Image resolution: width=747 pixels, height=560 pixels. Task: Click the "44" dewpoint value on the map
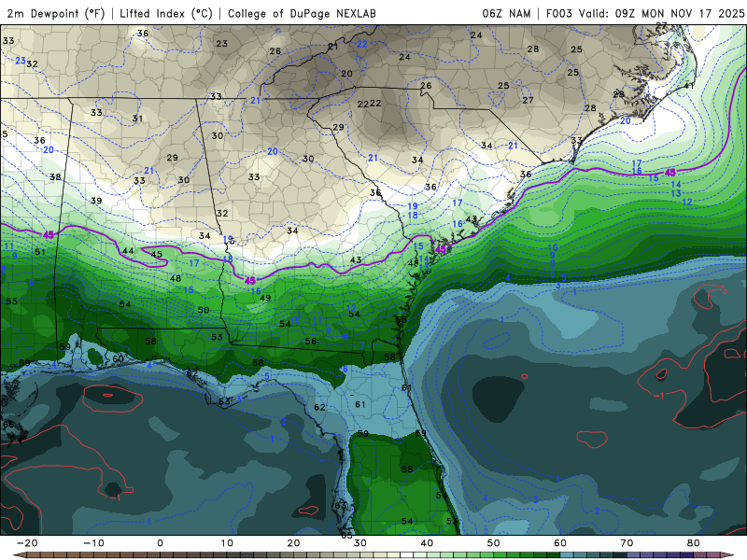(x=128, y=251)
